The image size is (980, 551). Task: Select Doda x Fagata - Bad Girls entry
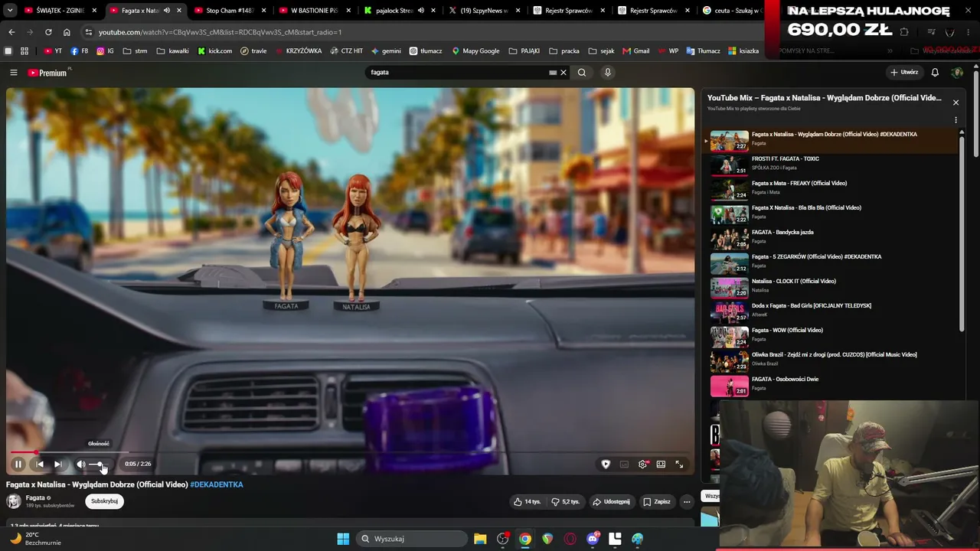831,312
